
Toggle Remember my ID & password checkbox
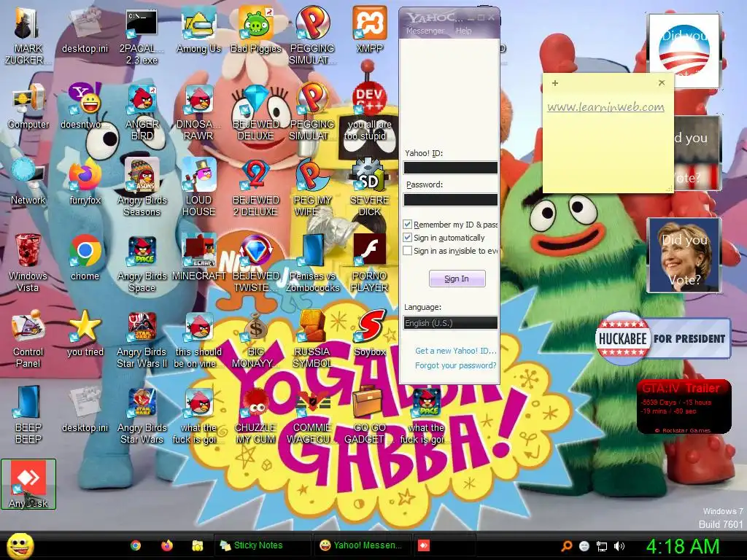tap(407, 225)
